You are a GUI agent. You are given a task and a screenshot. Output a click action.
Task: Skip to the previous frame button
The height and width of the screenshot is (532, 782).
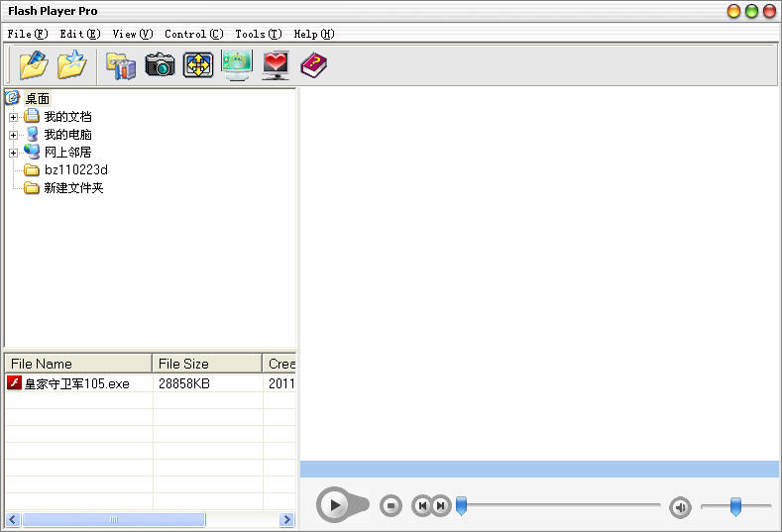pos(422,506)
